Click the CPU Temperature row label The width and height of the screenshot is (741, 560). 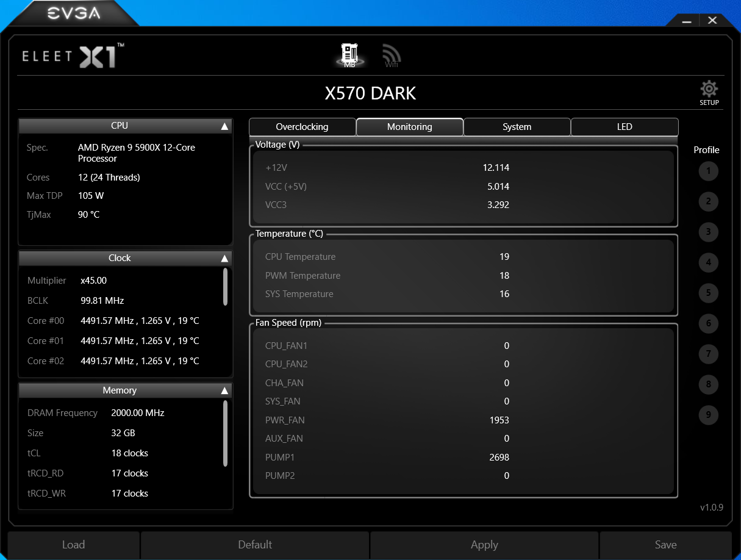click(300, 257)
